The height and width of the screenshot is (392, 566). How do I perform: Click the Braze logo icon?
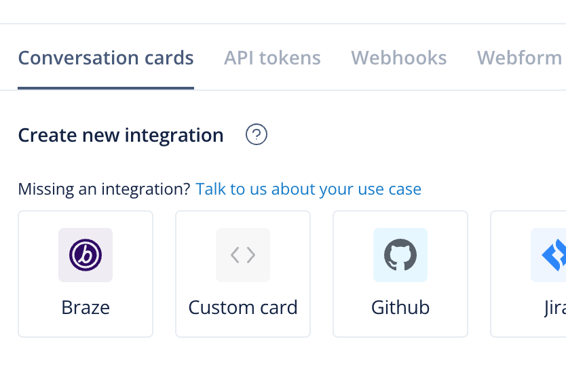click(x=86, y=255)
